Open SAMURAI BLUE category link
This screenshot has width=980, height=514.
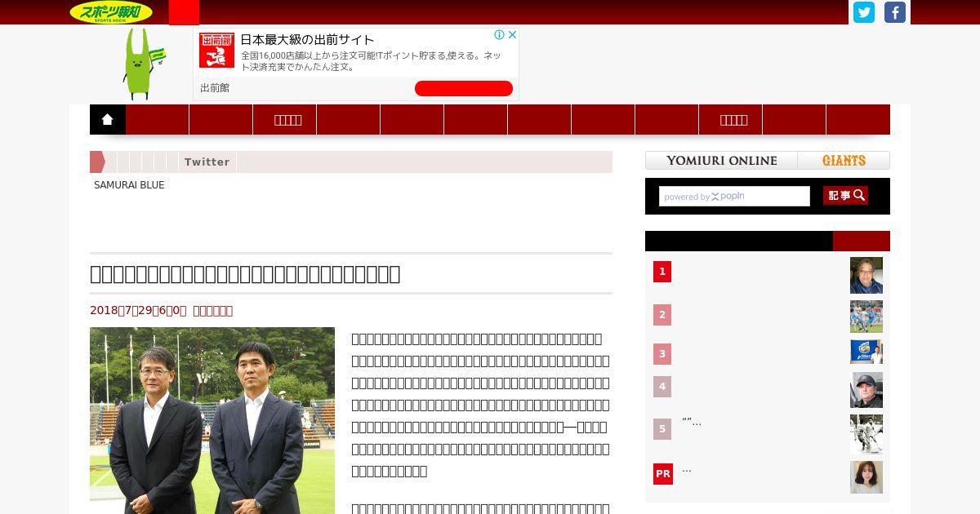(129, 185)
